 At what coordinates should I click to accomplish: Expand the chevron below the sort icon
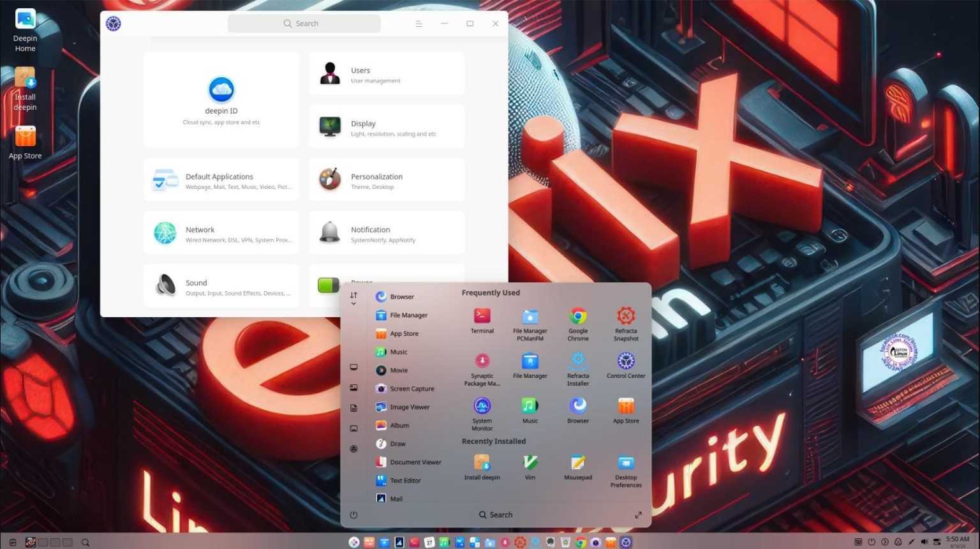pos(353,303)
